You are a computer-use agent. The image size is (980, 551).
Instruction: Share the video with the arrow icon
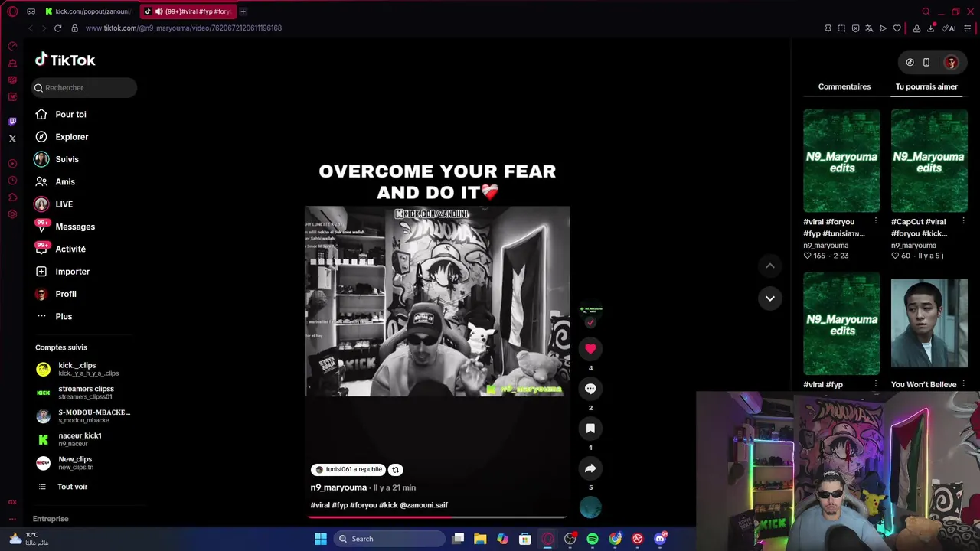[590, 468]
